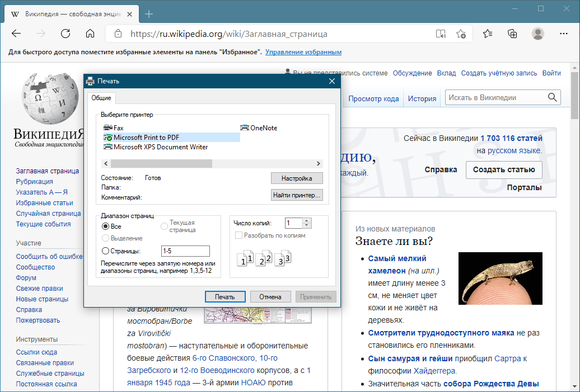Open the Collections icon
The width and height of the screenshot is (580, 392).
point(512,34)
